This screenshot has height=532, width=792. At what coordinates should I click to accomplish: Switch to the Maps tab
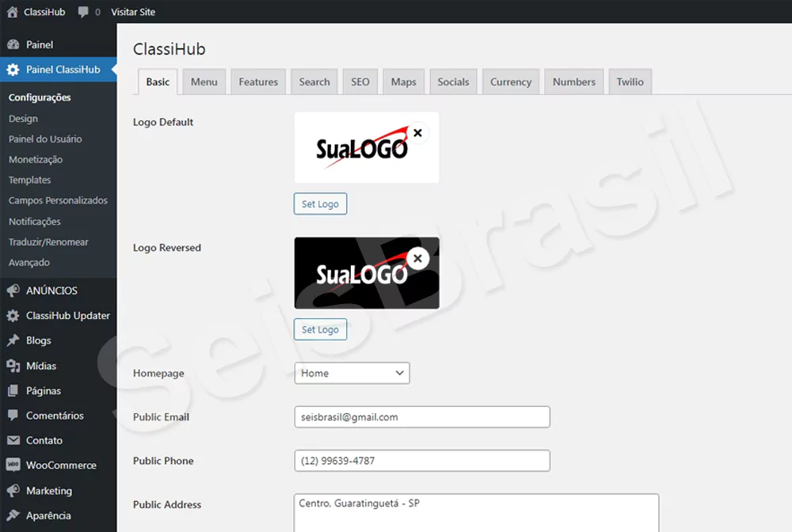pyautogui.click(x=404, y=82)
